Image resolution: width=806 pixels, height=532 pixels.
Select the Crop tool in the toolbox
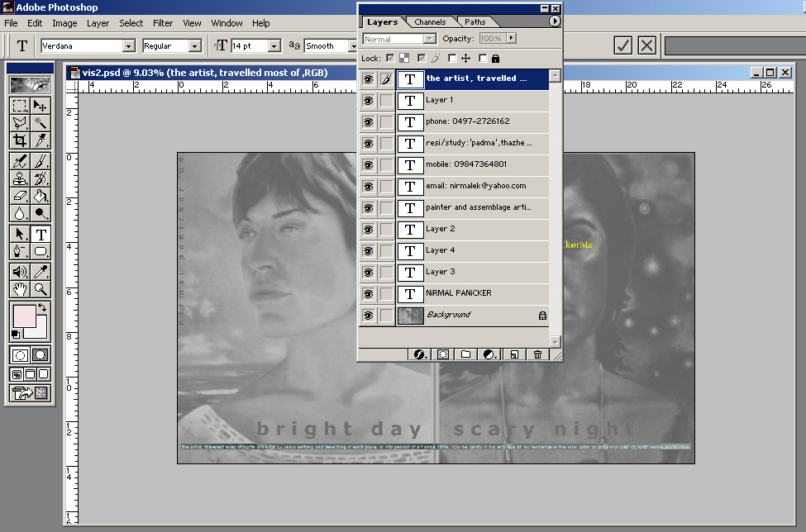click(19, 141)
